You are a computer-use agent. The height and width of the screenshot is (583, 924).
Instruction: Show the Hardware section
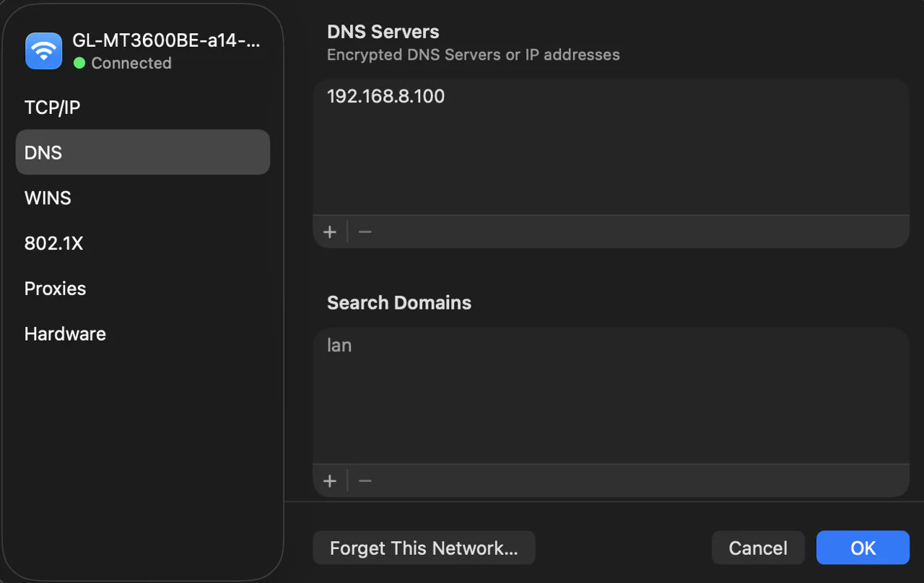click(x=143, y=334)
